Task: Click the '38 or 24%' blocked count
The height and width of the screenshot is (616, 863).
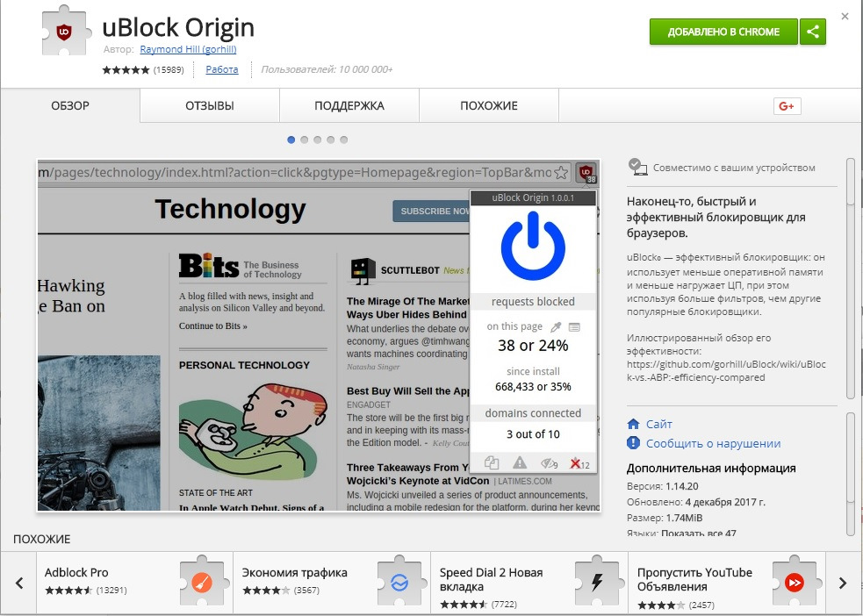Action: click(533, 346)
